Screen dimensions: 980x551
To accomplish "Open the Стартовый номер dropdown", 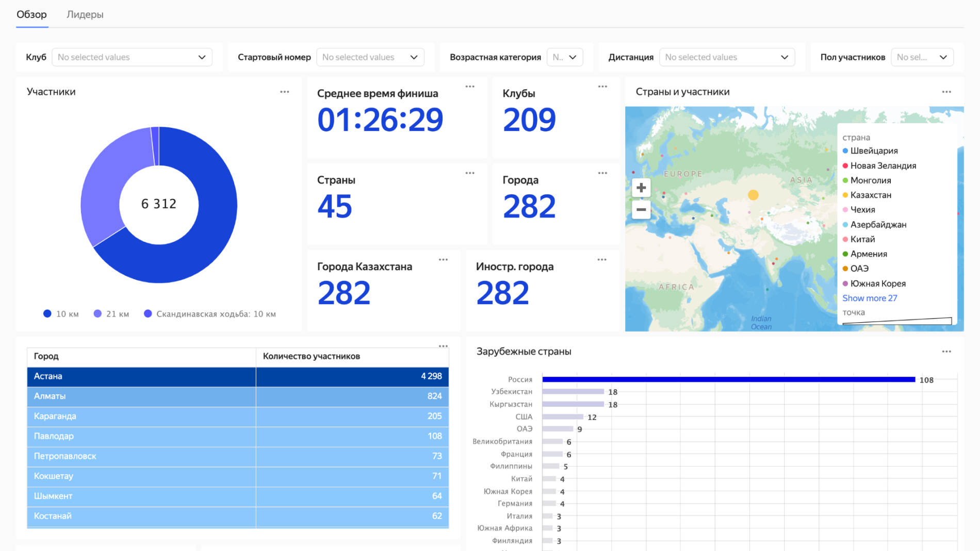I will 370,57.
